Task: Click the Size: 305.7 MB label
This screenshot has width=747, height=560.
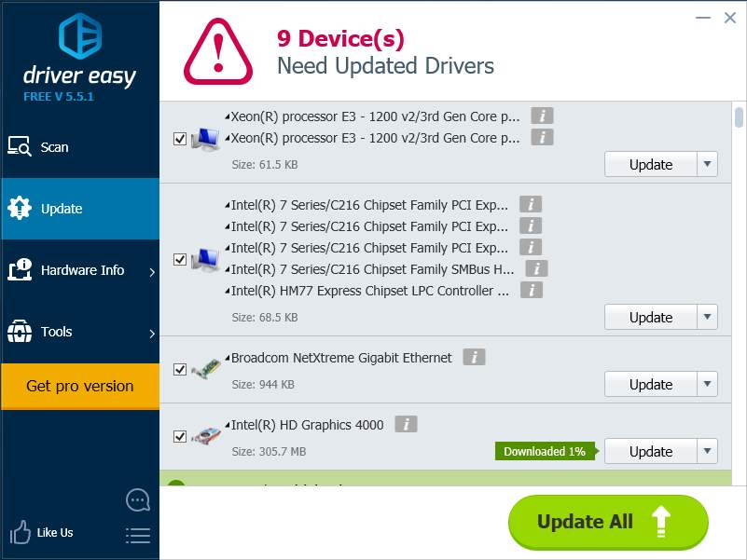Action: [269, 451]
